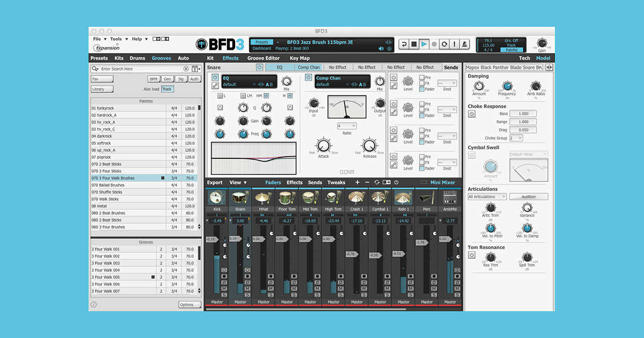
Task: Enable Pre checkbox on first send
Action: point(422,78)
